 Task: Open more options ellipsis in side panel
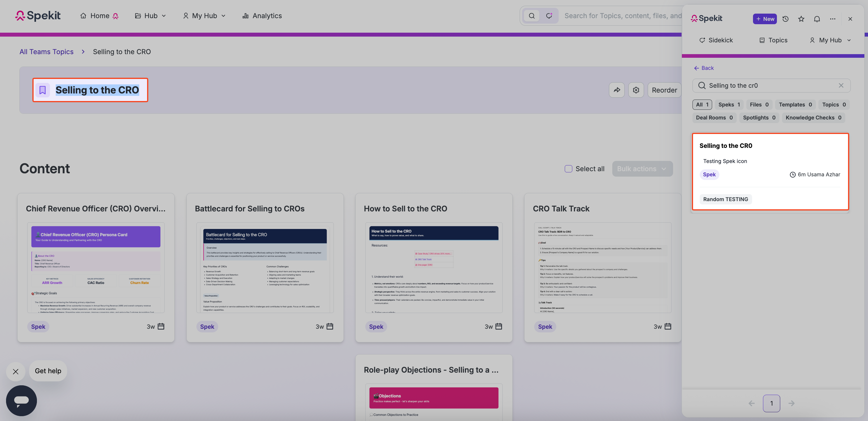pyautogui.click(x=833, y=19)
